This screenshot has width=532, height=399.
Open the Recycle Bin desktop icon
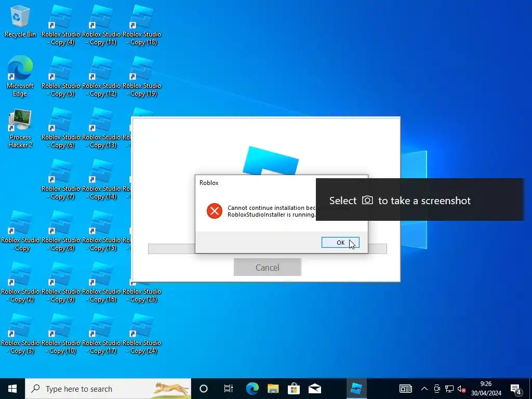pos(20,21)
